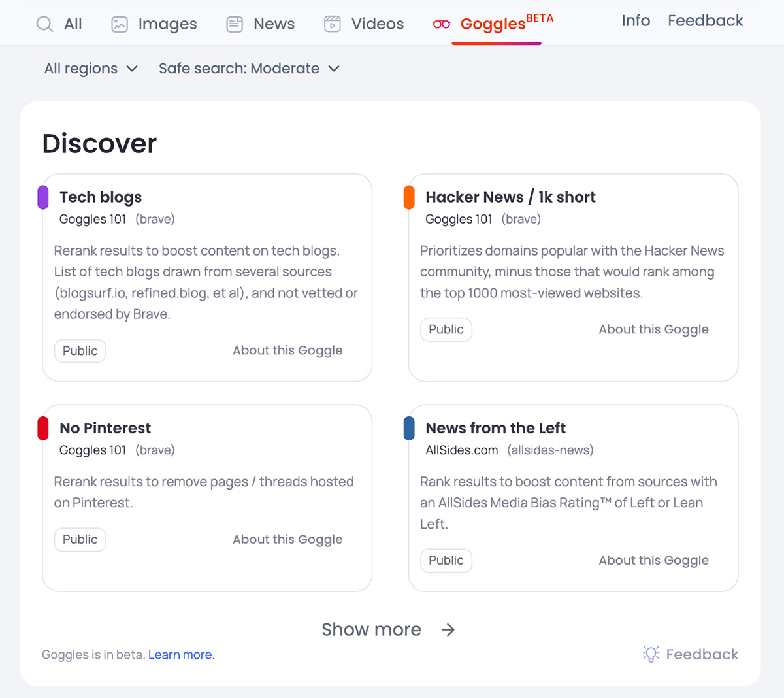Open About this Goggle for No Pinterest
The width and height of the screenshot is (784, 698).
click(287, 539)
